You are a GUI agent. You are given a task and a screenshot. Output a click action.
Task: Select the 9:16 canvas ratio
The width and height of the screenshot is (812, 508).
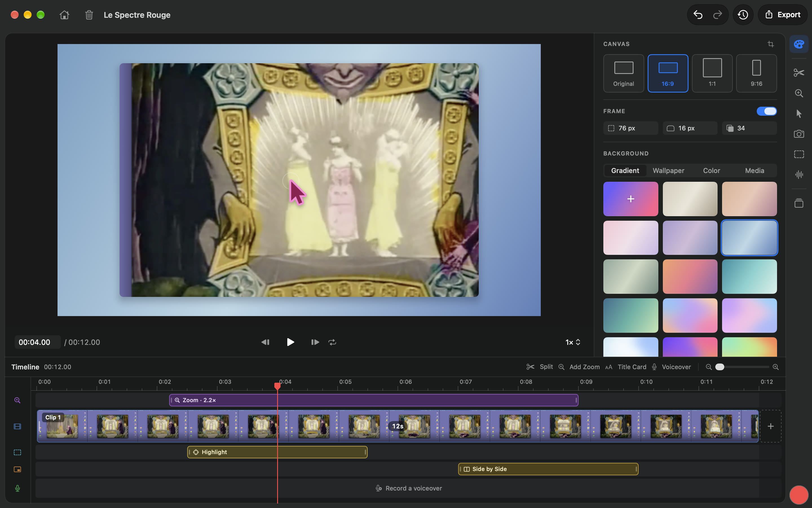coord(756,73)
